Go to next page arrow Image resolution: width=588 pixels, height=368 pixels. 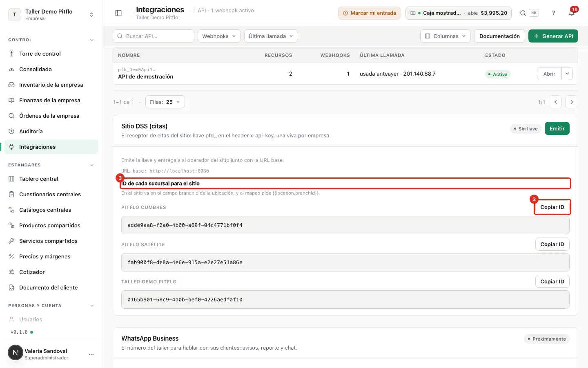point(572,102)
